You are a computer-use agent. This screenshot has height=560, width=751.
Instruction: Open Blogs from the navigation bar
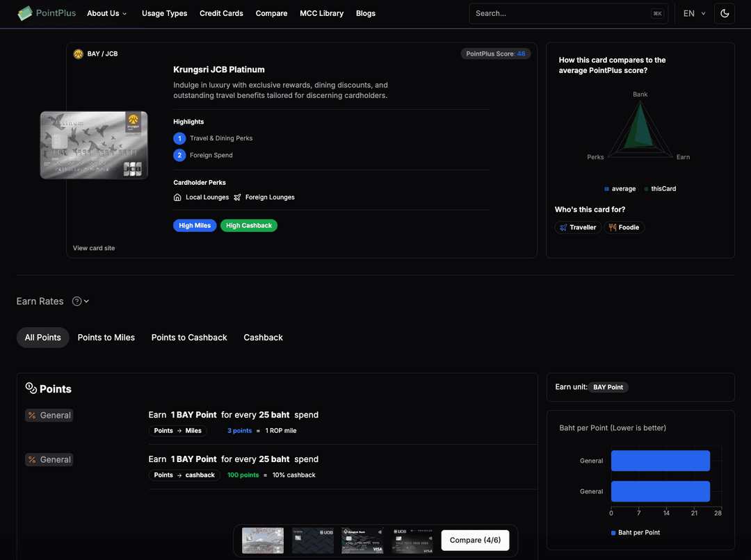tap(366, 13)
